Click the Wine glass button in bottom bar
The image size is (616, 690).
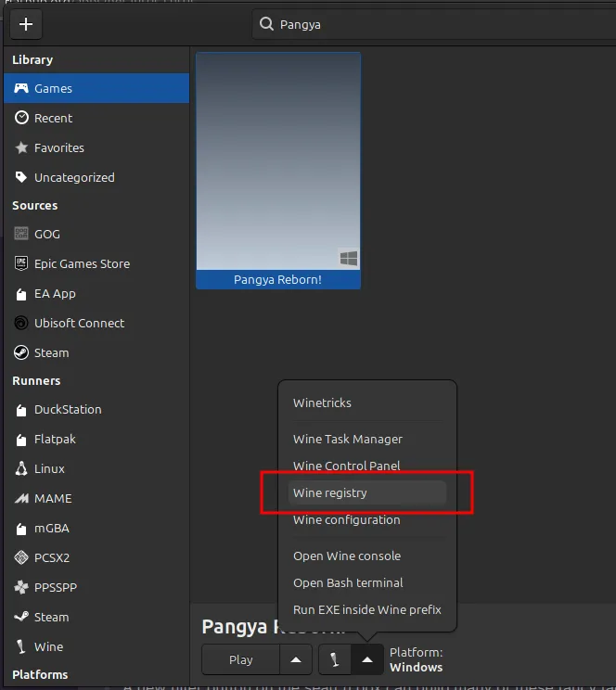click(335, 659)
